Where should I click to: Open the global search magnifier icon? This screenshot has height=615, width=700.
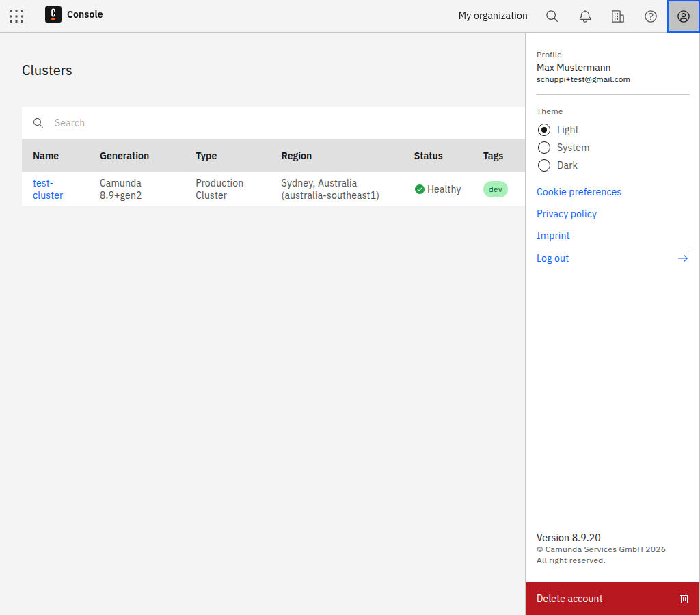pos(552,16)
